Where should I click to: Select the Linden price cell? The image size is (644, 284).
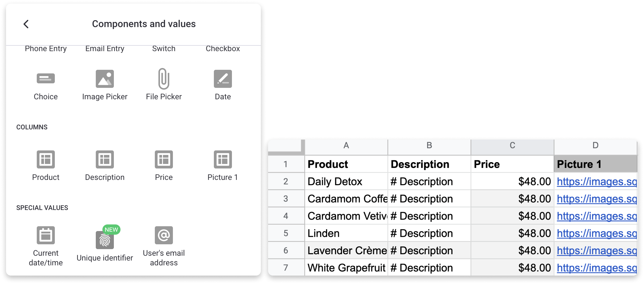512,233
